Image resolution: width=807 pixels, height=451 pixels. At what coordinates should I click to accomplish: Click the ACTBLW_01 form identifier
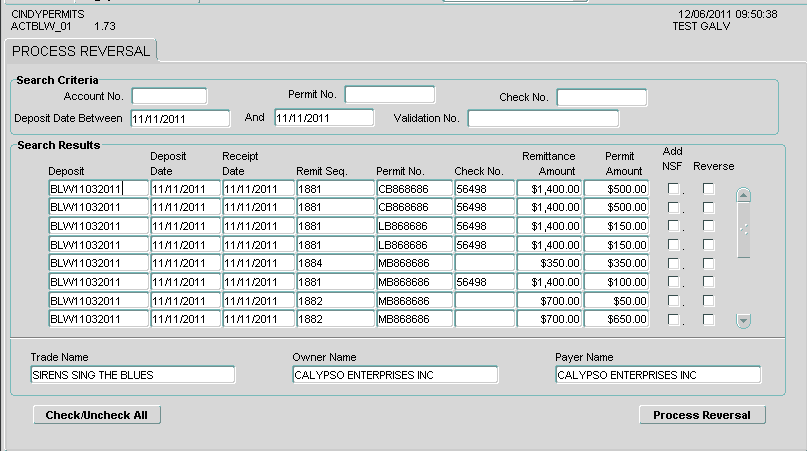(x=41, y=26)
